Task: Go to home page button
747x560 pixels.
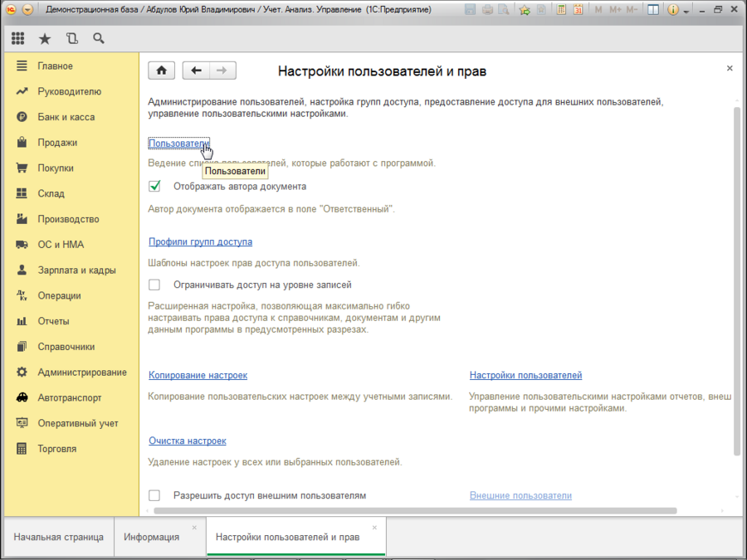Action: [161, 71]
